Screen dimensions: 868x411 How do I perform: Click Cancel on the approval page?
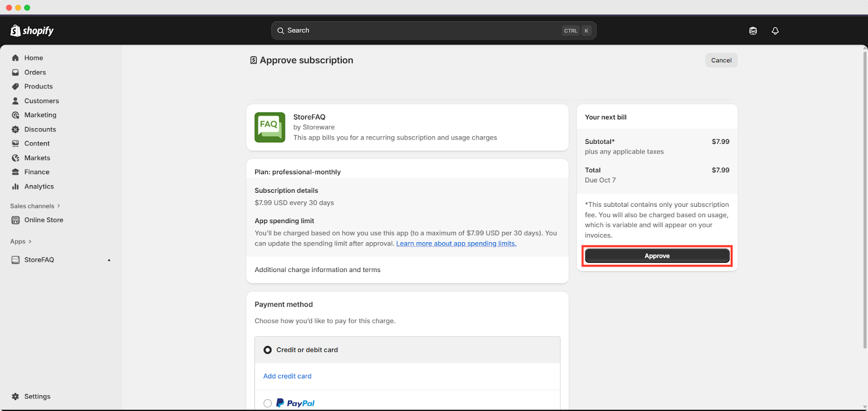click(721, 60)
